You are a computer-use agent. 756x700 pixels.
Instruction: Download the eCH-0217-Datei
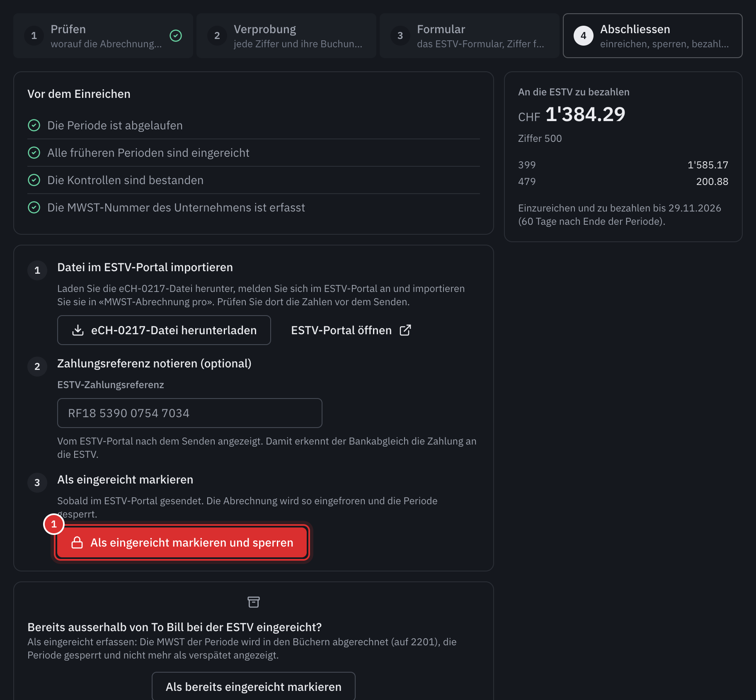(x=164, y=330)
